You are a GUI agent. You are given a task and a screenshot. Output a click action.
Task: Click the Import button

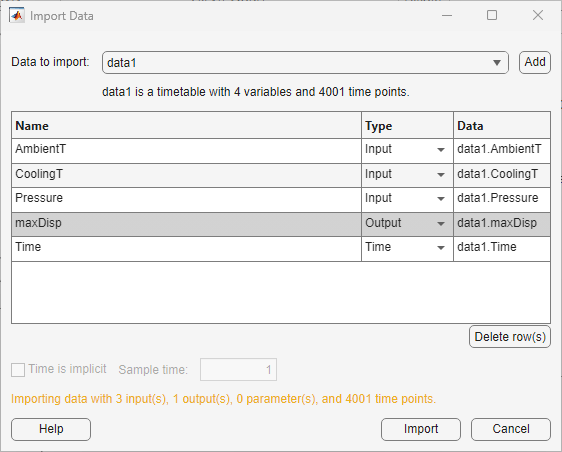[421, 429]
